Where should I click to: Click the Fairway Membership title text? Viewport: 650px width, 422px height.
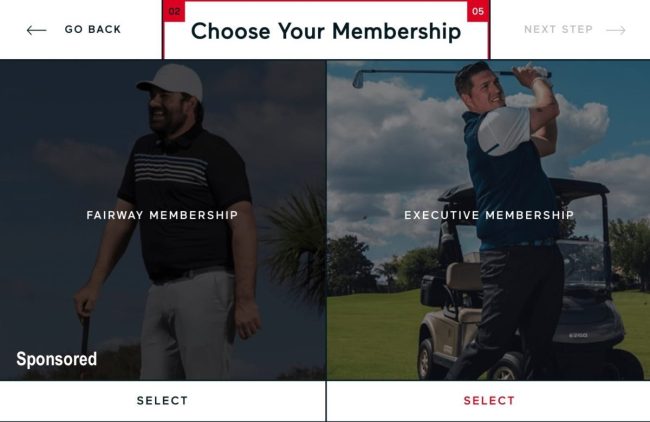point(162,215)
